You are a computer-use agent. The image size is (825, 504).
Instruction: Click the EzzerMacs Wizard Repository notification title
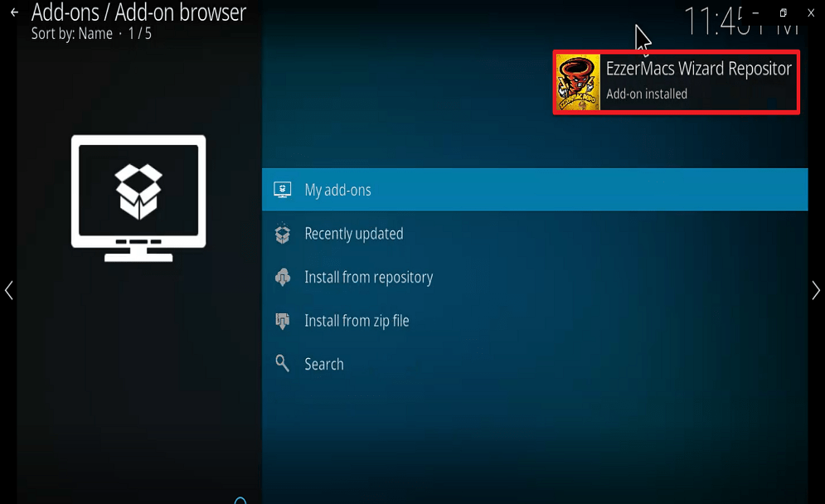(x=699, y=69)
